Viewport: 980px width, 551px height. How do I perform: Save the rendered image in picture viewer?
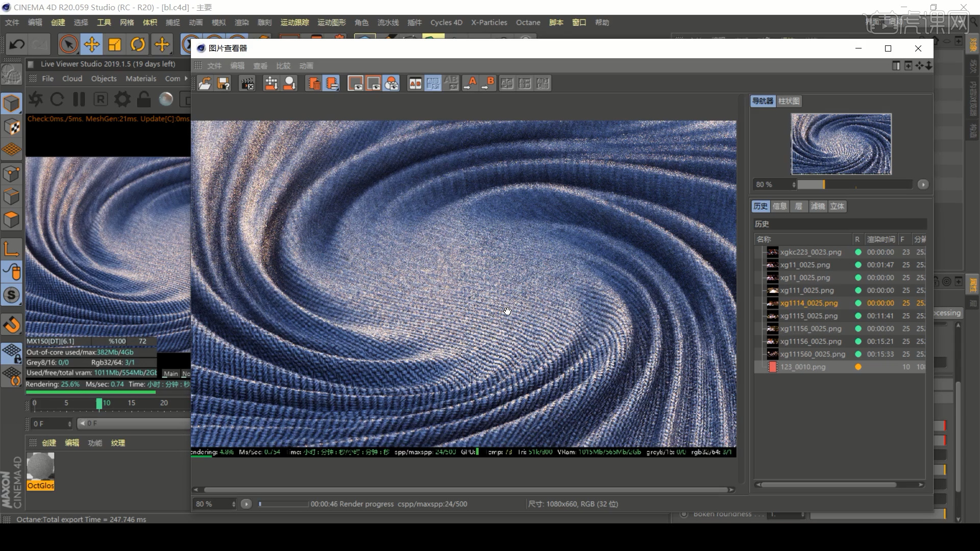coord(223,83)
